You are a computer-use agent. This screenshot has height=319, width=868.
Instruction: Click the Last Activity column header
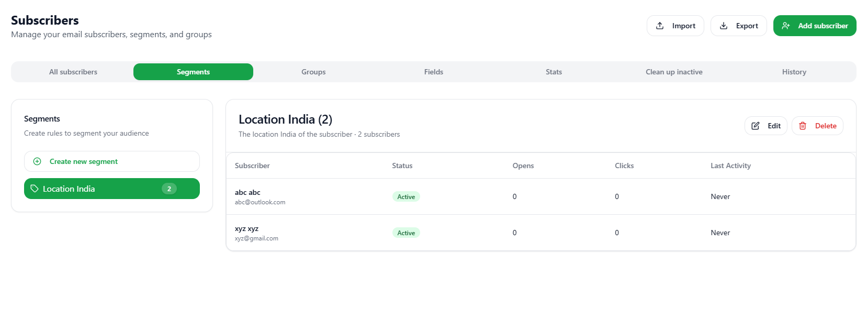[730, 166]
